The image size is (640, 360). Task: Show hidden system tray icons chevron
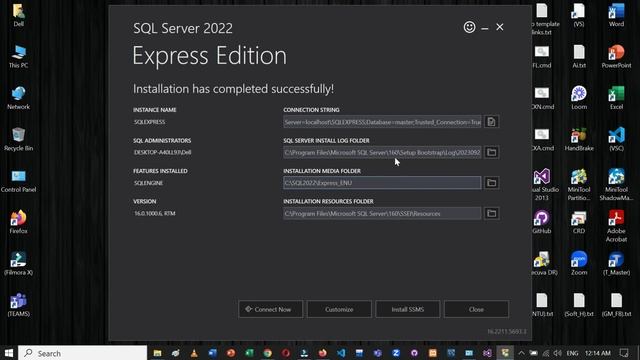pyautogui.click(x=521, y=353)
